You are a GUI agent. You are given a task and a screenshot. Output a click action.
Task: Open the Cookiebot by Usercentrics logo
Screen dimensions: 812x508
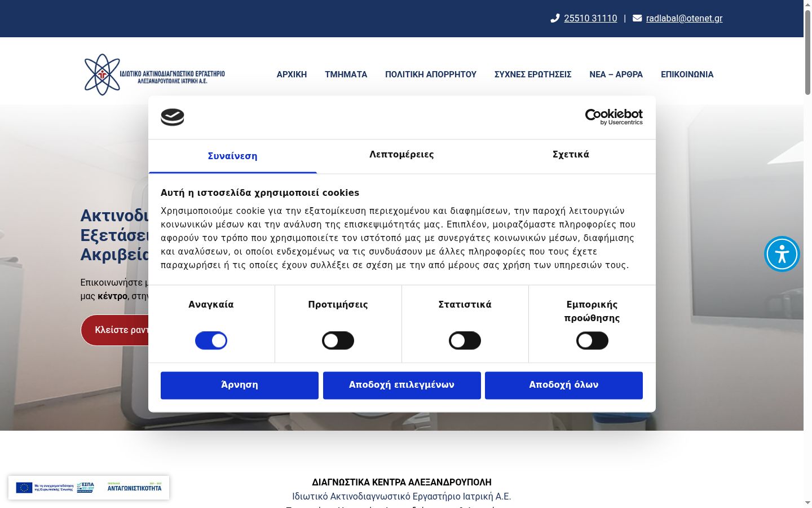click(614, 117)
